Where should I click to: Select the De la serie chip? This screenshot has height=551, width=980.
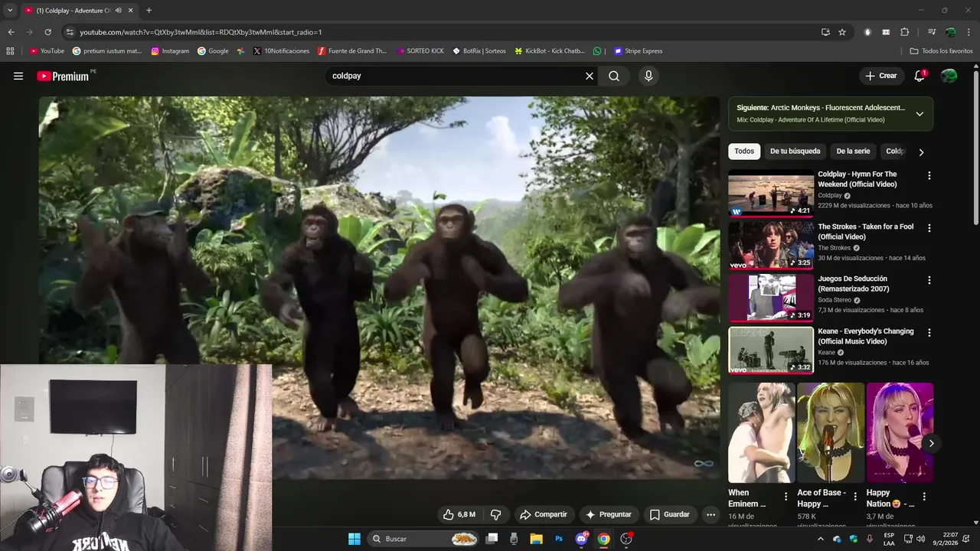(x=853, y=152)
